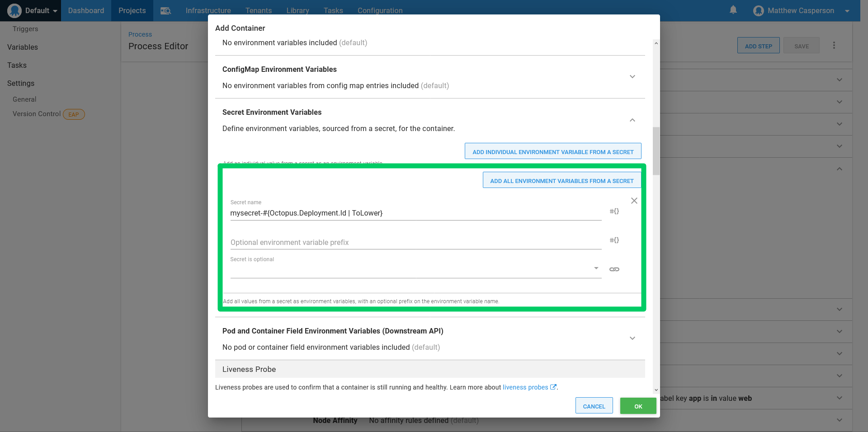Viewport: 868px width, 432px height.
Task: Click Add All Environment Variables From A Secret
Action: coord(561,181)
